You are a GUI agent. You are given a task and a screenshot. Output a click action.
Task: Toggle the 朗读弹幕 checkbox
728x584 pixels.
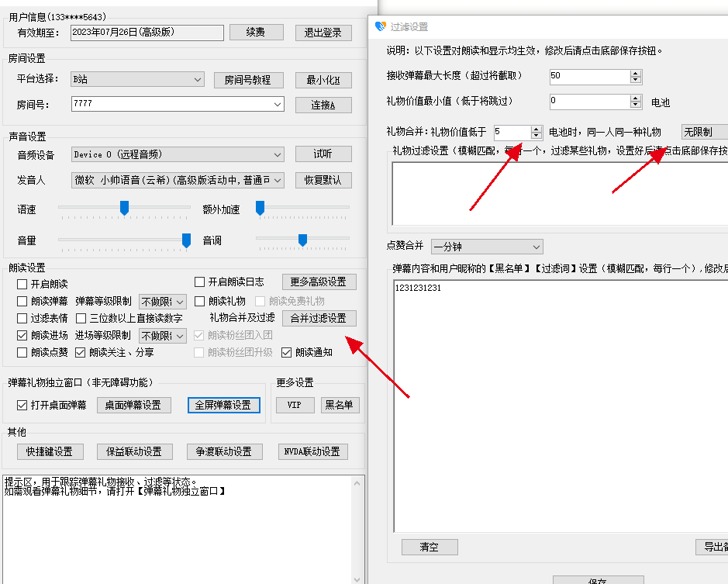click(22, 301)
